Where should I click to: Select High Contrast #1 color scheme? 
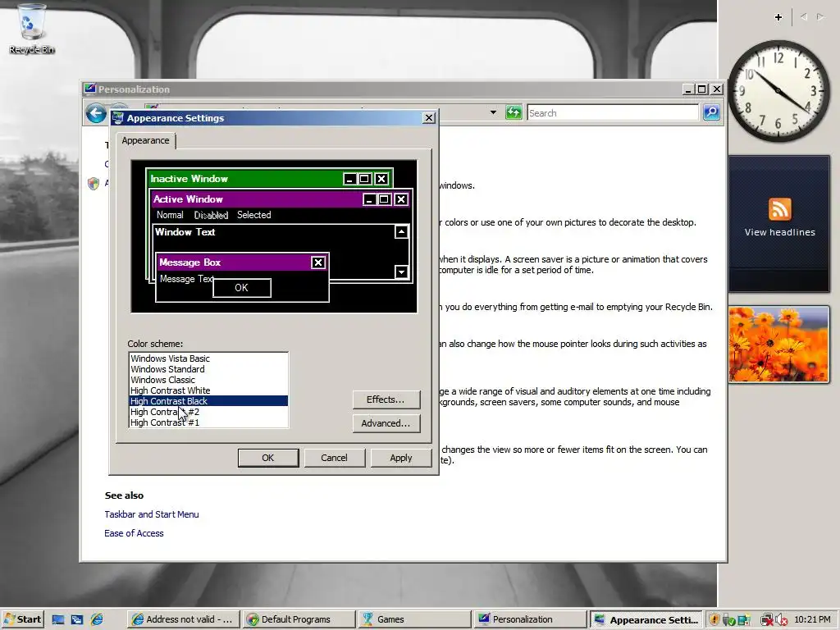[x=208, y=422]
